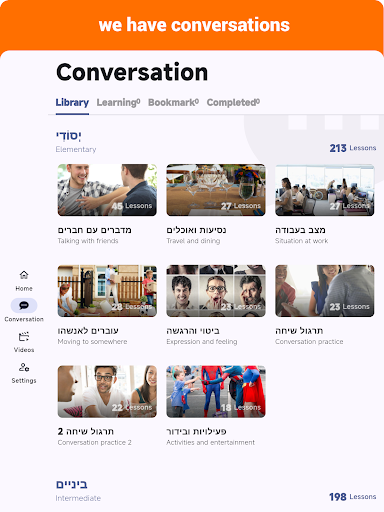Click the Hebrew title נסיעות ואוכלים
The image size is (384, 512).
[x=196, y=230]
